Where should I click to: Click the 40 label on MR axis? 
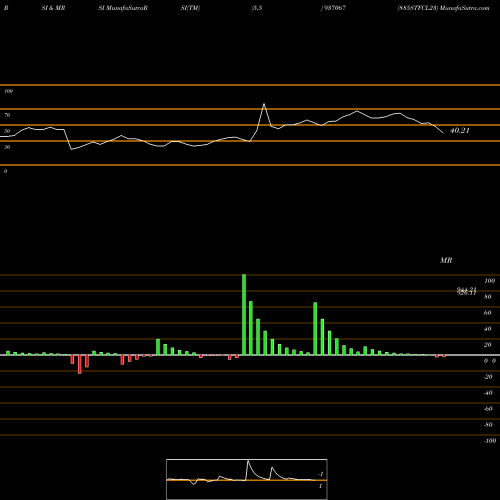[488, 329]
